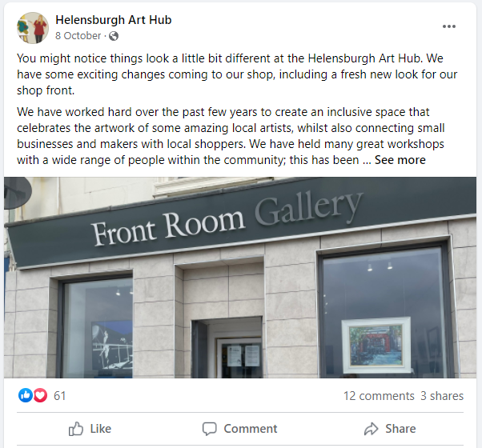
Task: Click the arrow Share icon
Action: click(x=371, y=429)
